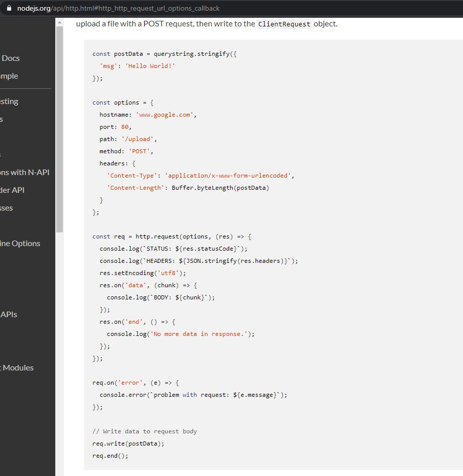Click the 'const options = {' line
Screen dimensions: 463x476
click(123, 103)
